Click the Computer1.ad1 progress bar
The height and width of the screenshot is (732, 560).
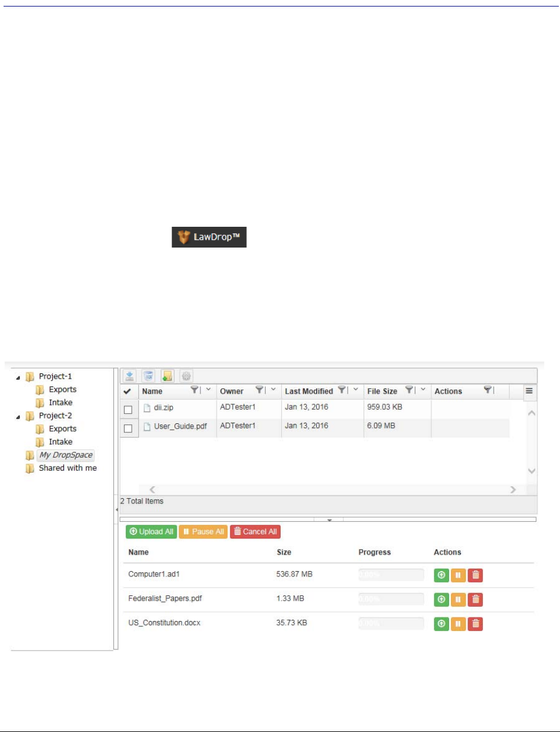391,575
